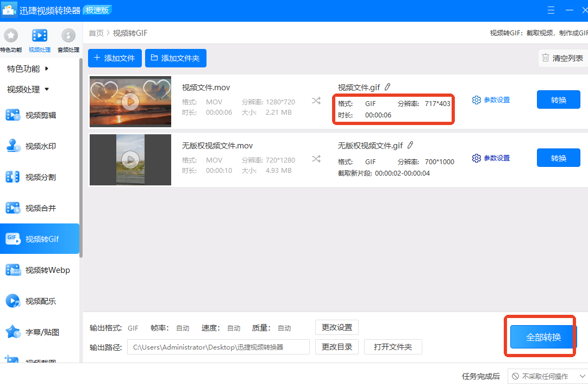Click the Webp icon in the sidebar
The width and height of the screenshot is (588, 386).
click(x=12, y=270)
